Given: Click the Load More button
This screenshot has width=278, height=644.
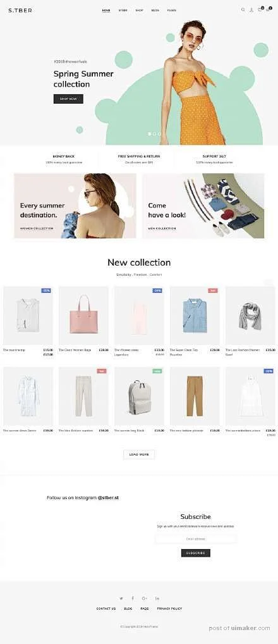Looking at the screenshot, I should click(x=139, y=455).
